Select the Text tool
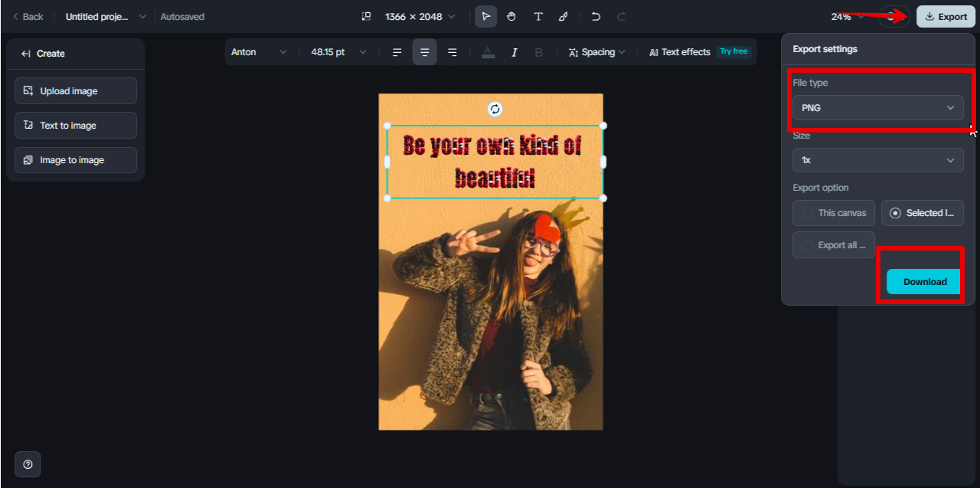Image resolution: width=980 pixels, height=488 pixels. click(538, 16)
